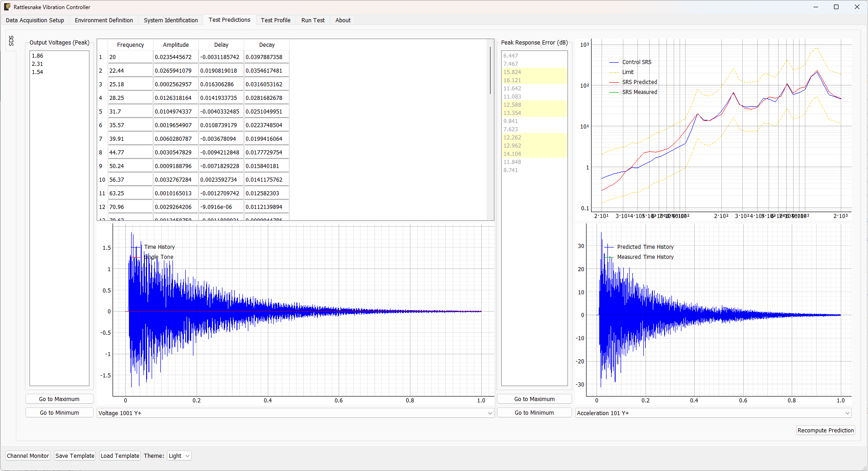
Task: Click the table's vertical scrollbar
Action: (490, 70)
